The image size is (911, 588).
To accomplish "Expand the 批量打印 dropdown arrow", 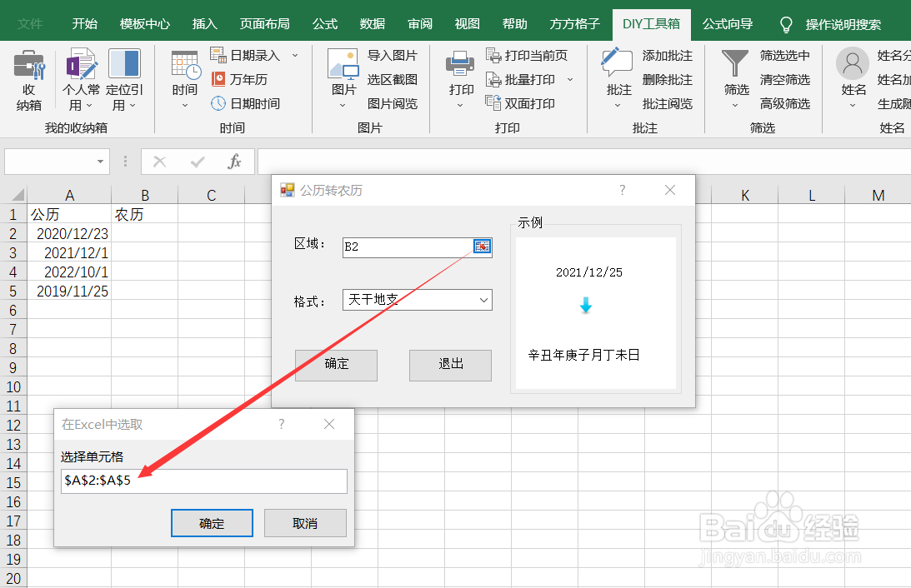I will tap(570, 79).
